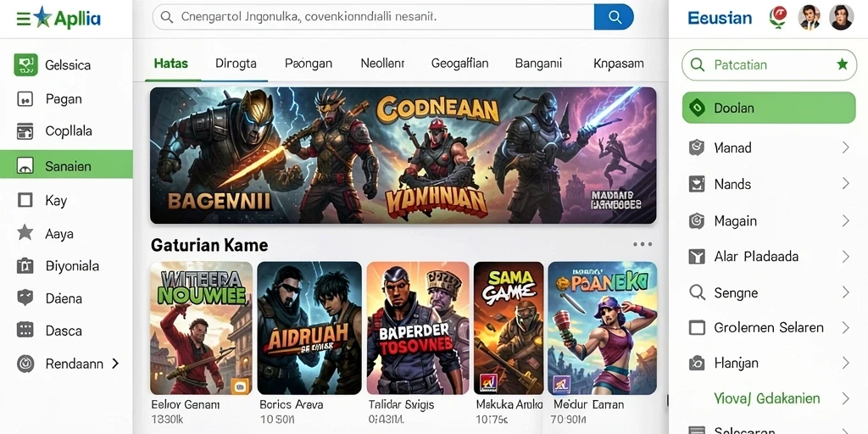The image size is (868, 434).
Task: Click the Sengne magnifier icon
Action: [x=697, y=292]
